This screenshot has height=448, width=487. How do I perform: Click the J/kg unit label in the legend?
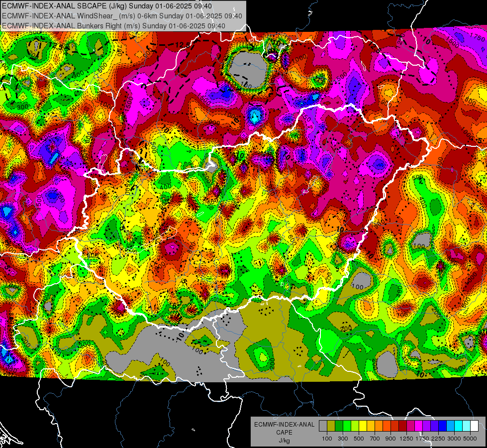(x=285, y=441)
